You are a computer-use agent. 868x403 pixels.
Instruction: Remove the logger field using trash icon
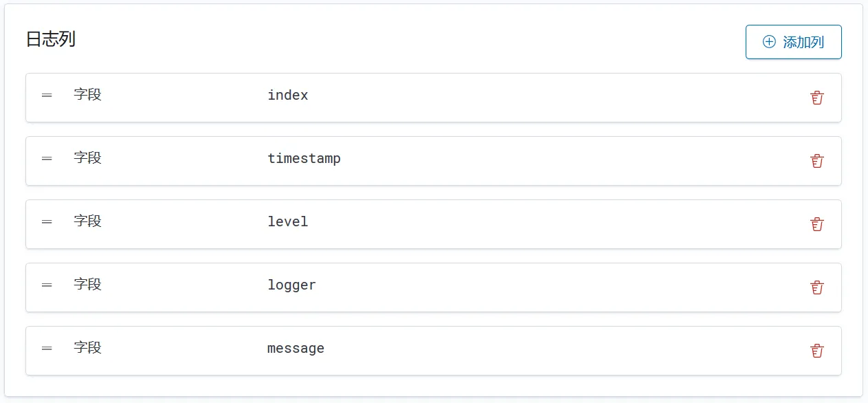coord(816,287)
